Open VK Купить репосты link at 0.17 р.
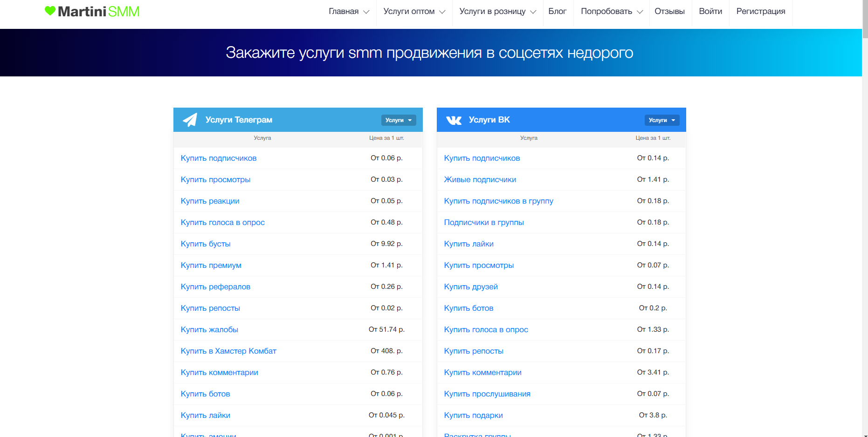Image resolution: width=868 pixels, height=437 pixels. [474, 351]
